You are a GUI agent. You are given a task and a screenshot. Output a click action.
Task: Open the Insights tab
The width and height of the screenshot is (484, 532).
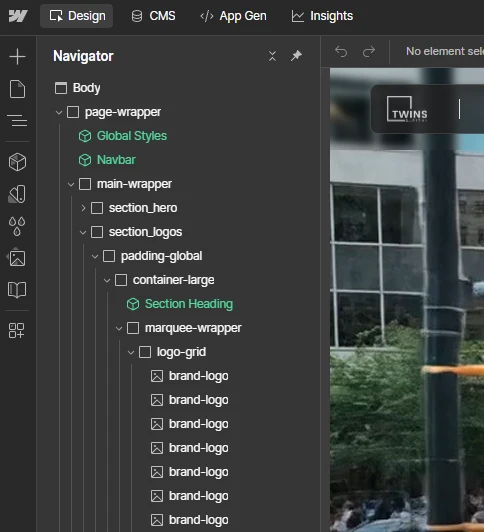click(322, 16)
